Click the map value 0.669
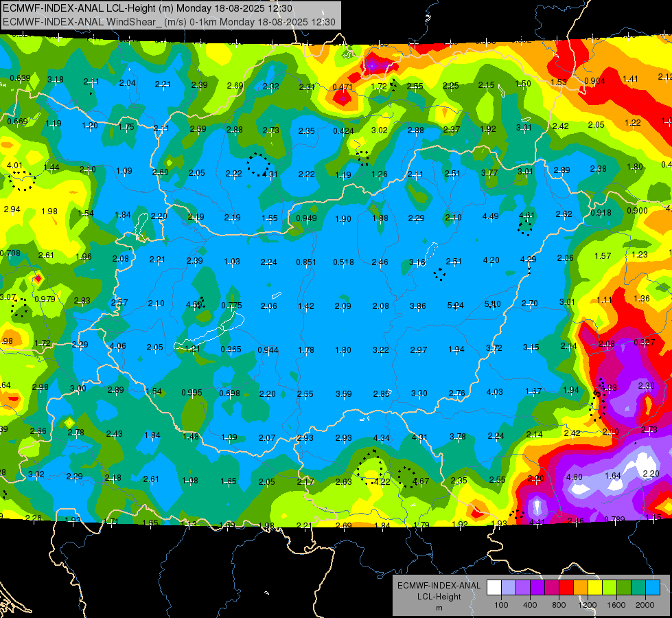 [x=18, y=122]
